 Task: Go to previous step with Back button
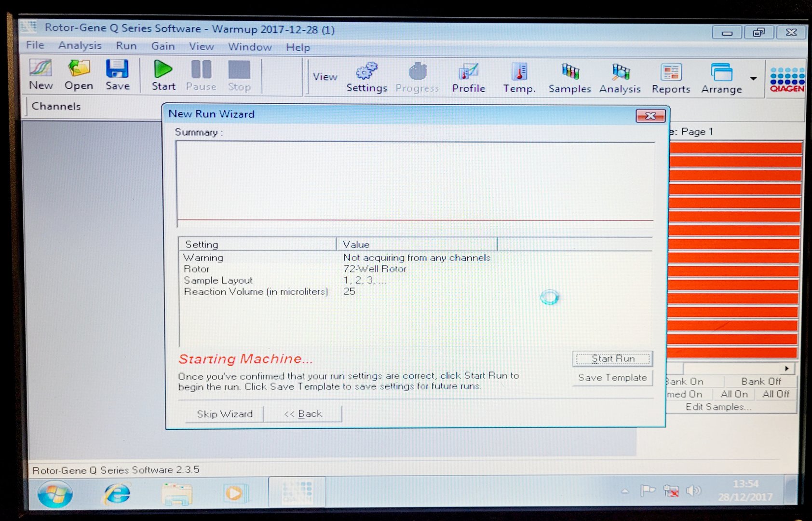pyautogui.click(x=303, y=414)
